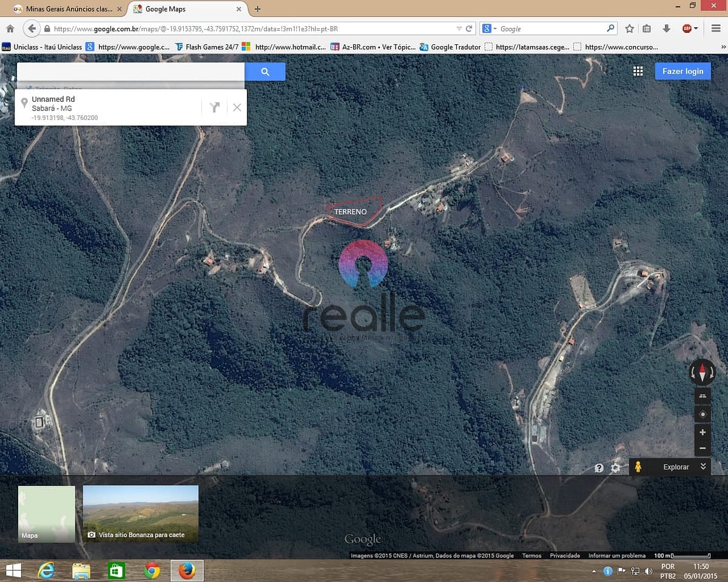
Task: Bookmark this page with the star icon
Action: [x=629, y=28]
